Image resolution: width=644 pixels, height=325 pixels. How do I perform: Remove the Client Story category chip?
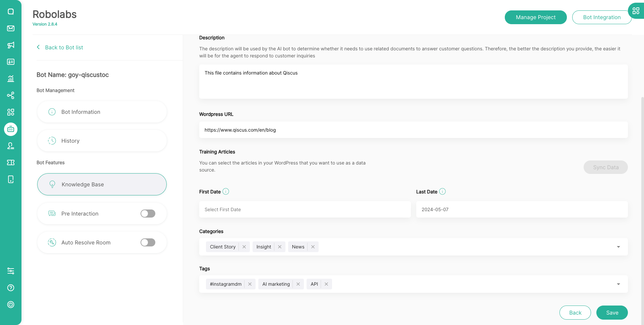click(x=244, y=247)
